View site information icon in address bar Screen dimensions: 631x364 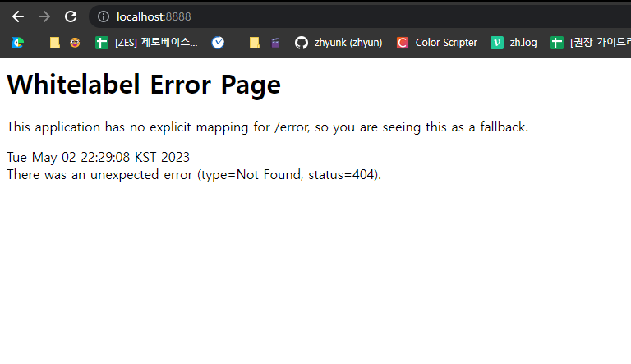click(x=104, y=16)
